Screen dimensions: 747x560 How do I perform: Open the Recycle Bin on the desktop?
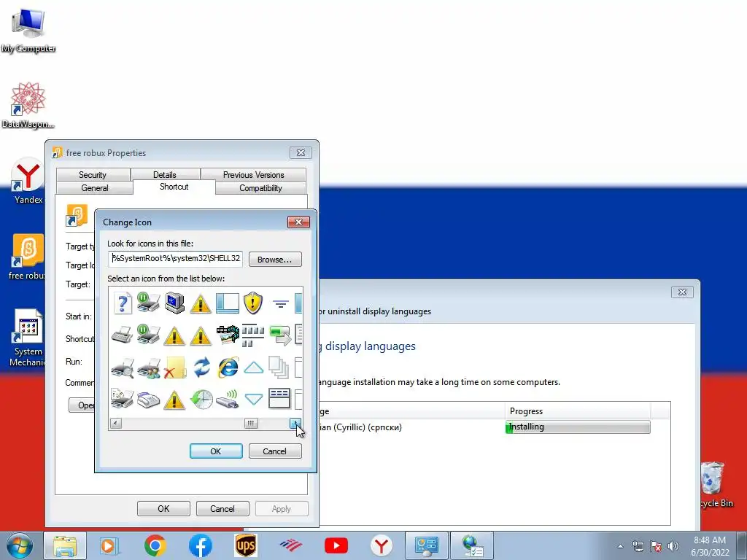coord(715,485)
